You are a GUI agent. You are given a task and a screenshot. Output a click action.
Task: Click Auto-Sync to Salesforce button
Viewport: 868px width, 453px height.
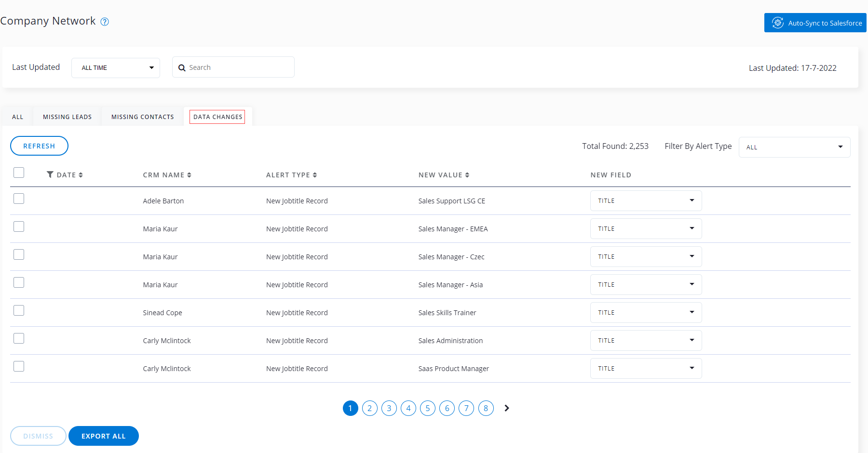pyautogui.click(x=815, y=23)
